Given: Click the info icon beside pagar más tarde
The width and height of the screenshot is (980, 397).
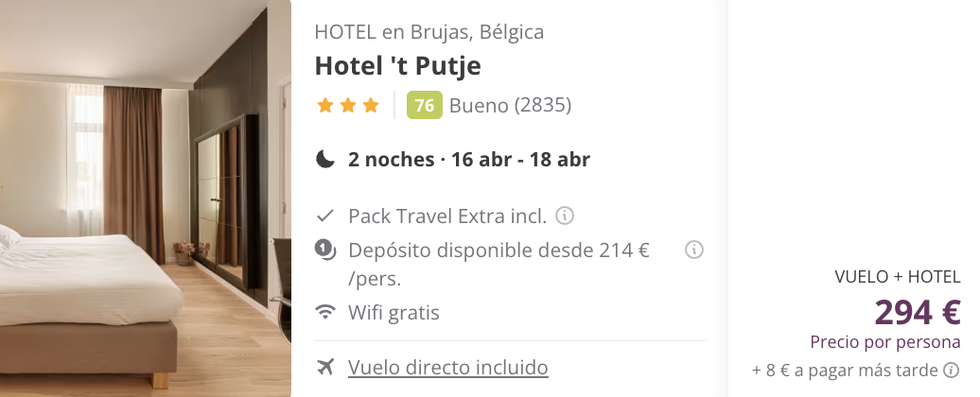Looking at the screenshot, I should coord(952,371).
